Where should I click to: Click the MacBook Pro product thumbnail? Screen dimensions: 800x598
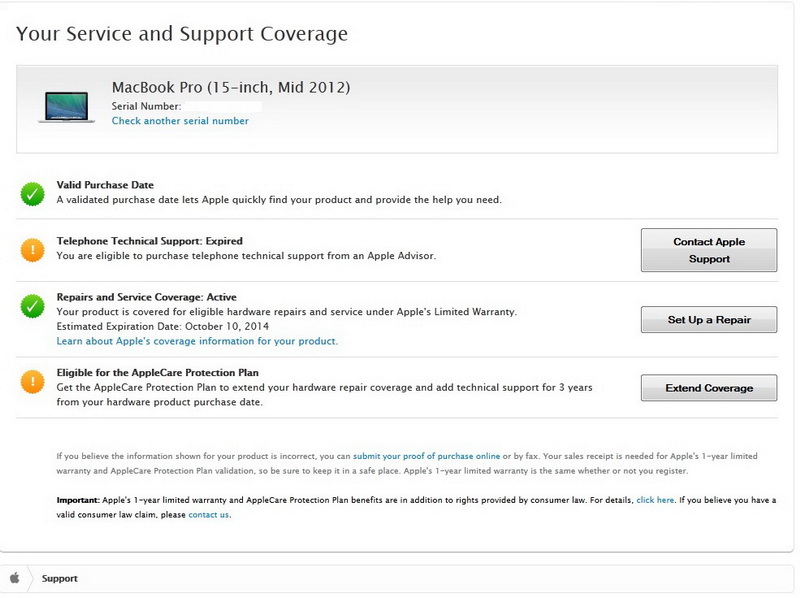(66, 107)
